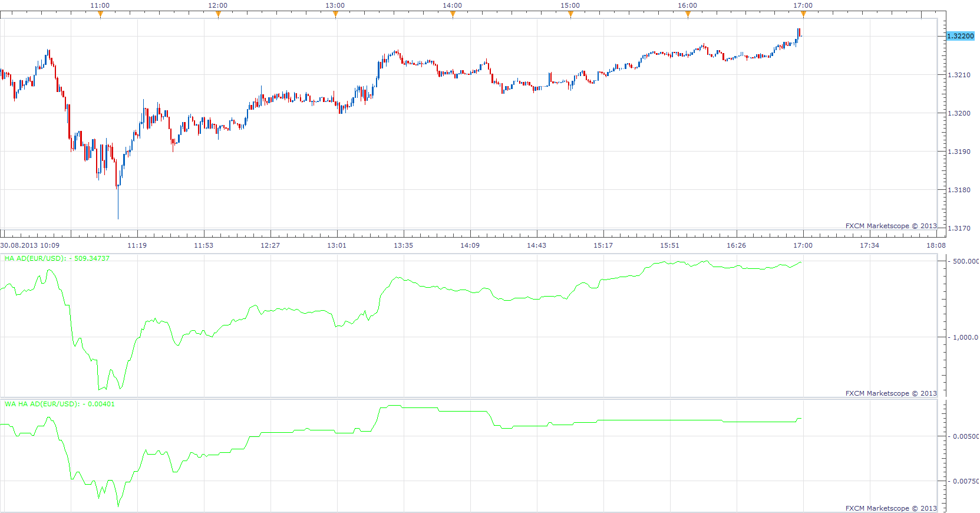This screenshot has height=513, width=980.
Task: Click the 1.3180 price axis value
Action: 959,190
